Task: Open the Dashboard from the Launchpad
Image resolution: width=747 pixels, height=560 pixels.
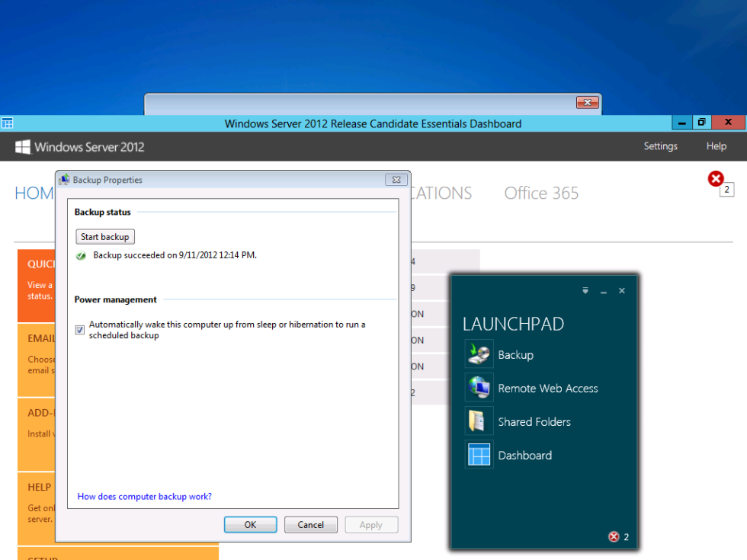Action: (x=524, y=455)
